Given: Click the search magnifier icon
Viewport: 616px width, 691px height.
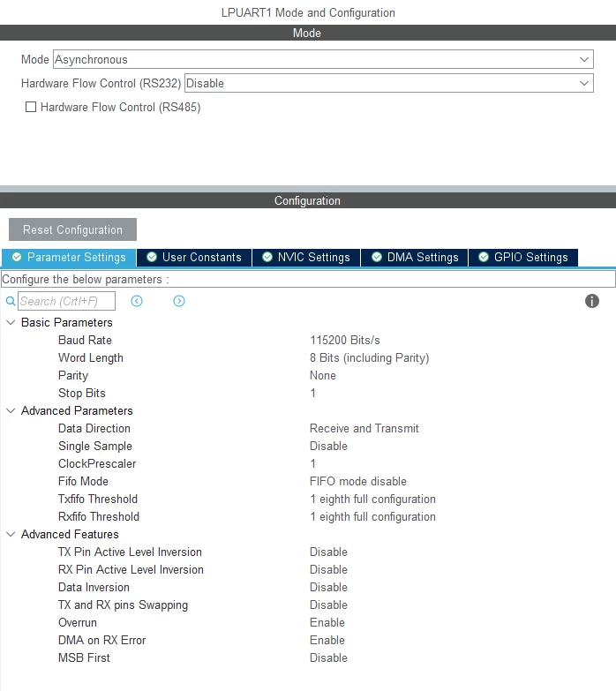Looking at the screenshot, I should (x=10, y=302).
